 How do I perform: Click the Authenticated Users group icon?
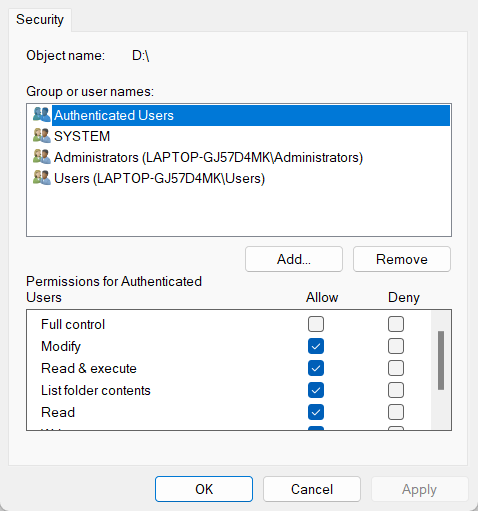pyautogui.click(x=42, y=115)
